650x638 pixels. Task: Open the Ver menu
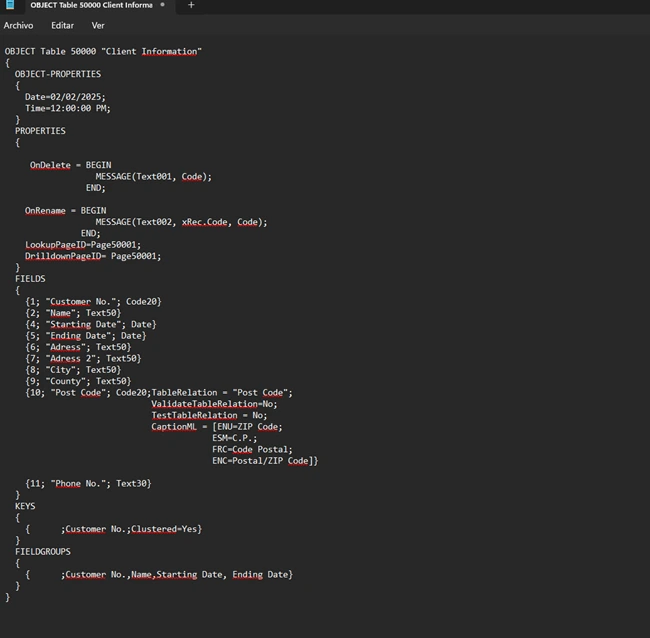click(x=98, y=25)
